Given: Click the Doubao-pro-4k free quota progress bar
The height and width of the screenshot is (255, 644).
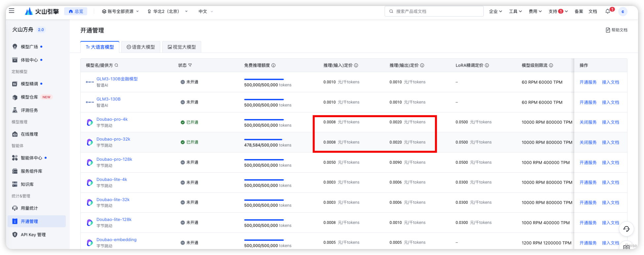Looking at the screenshot, I should pyautogui.click(x=264, y=120).
